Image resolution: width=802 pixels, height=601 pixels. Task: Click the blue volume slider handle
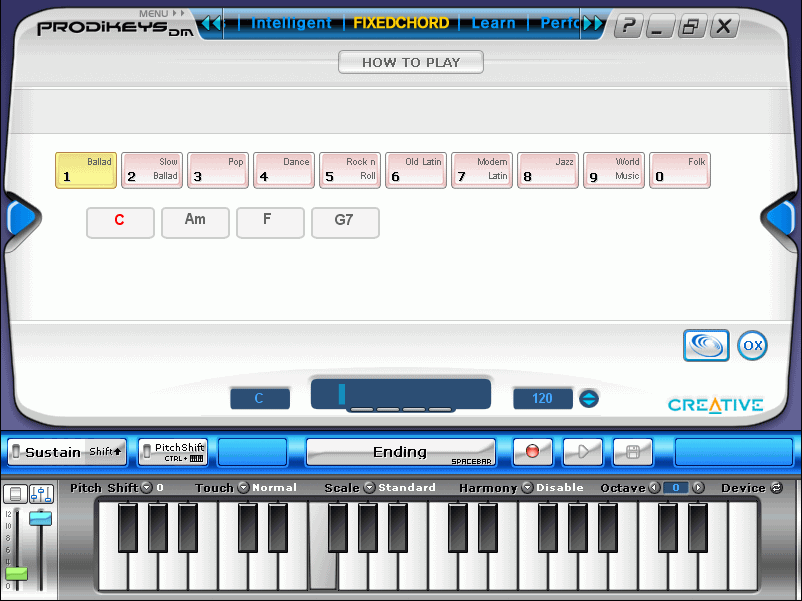(x=40, y=518)
